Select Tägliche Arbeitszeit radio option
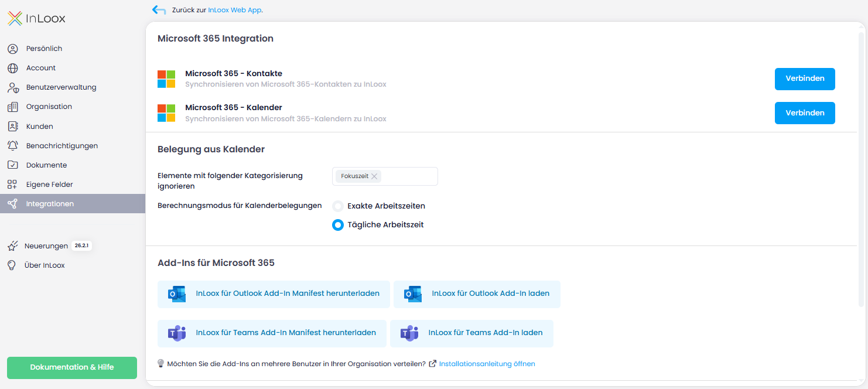 tap(338, 225)
